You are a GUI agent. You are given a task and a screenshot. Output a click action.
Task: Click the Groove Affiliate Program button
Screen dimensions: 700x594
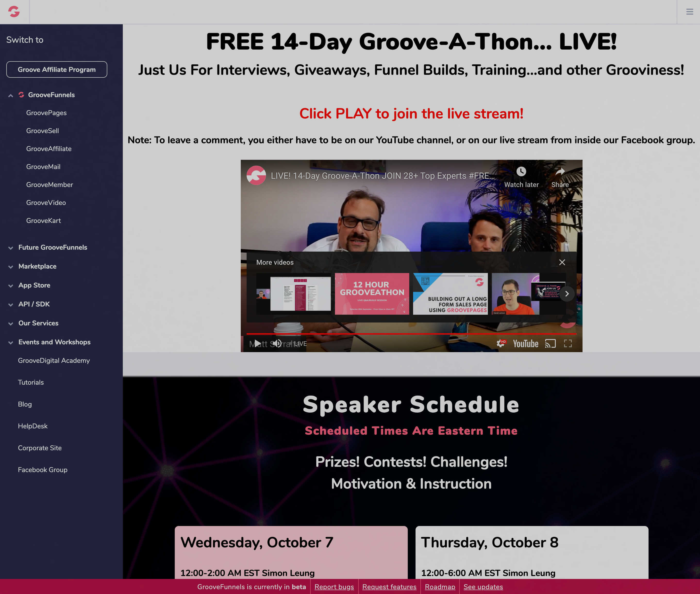click(x=57, y=69)
